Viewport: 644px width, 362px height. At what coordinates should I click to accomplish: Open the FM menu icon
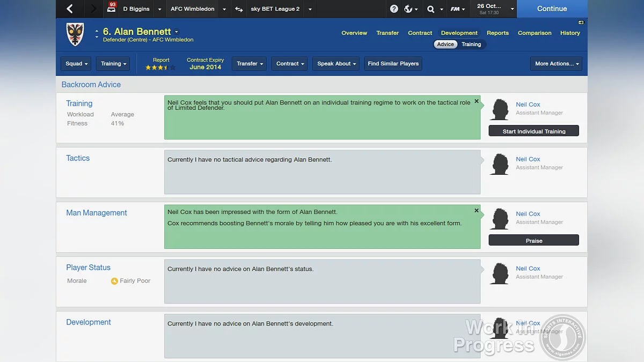(455, 9)
